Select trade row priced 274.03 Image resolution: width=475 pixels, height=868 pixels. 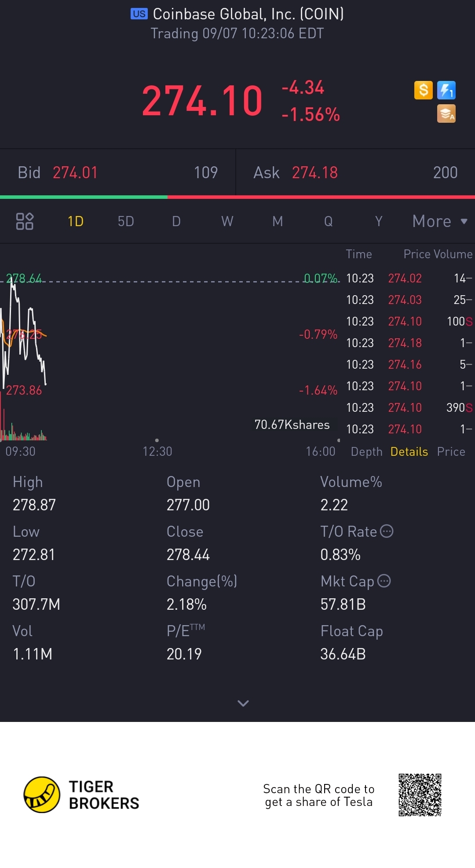(x=409, y=300)
